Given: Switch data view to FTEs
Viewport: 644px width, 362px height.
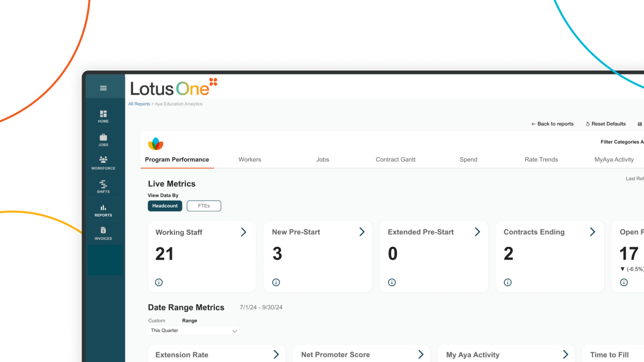Looking at the screenshot, I should pos(204,206).
